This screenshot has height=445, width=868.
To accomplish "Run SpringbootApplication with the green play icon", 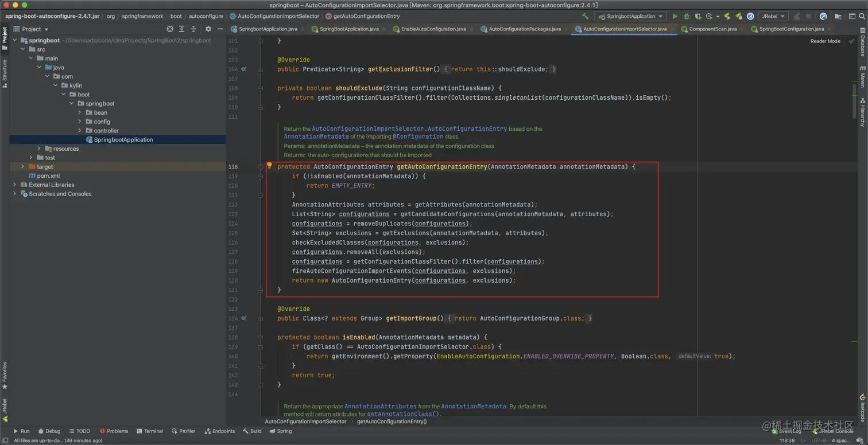I will 675,16.
